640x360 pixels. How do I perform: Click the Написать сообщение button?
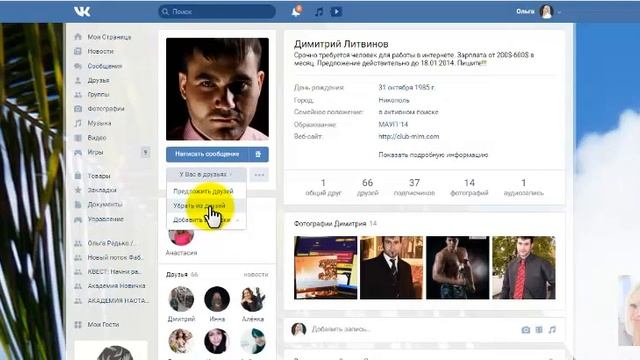click(x=207, y=154)
